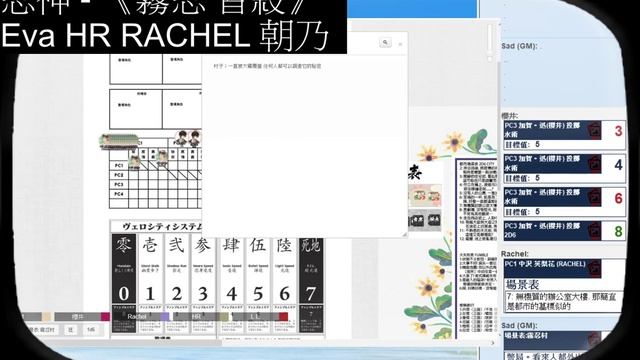Select the right chibi token of the pair above the table

(195, 139)
